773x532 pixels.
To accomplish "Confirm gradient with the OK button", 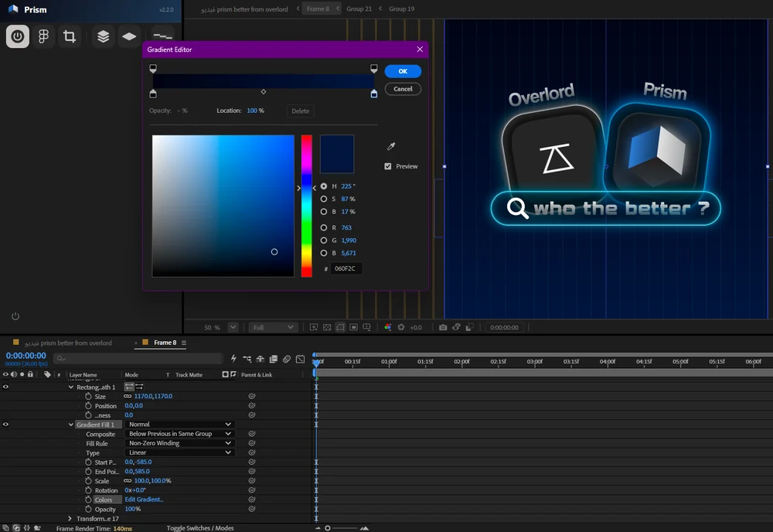I will (403, 71).
